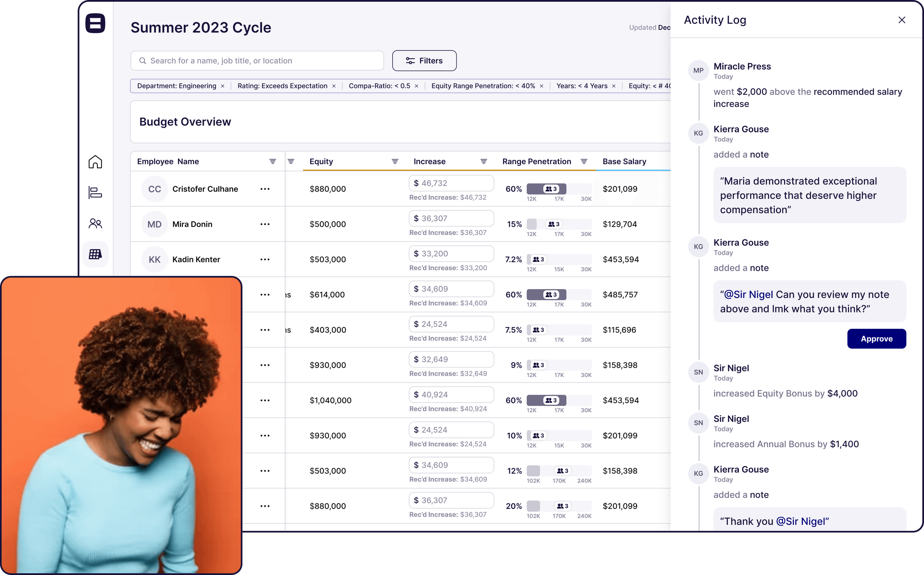Open the Home view from the sidebar

coord(95,162)
